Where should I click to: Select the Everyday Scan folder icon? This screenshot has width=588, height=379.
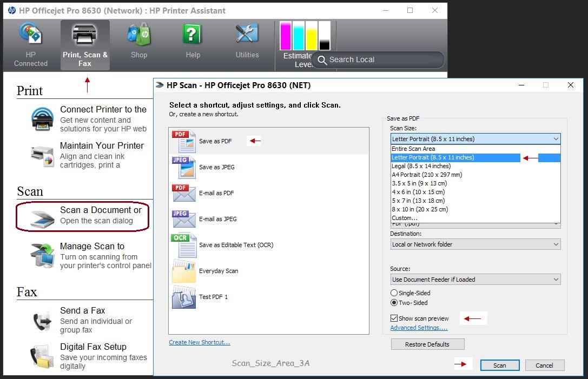[184, 271]
